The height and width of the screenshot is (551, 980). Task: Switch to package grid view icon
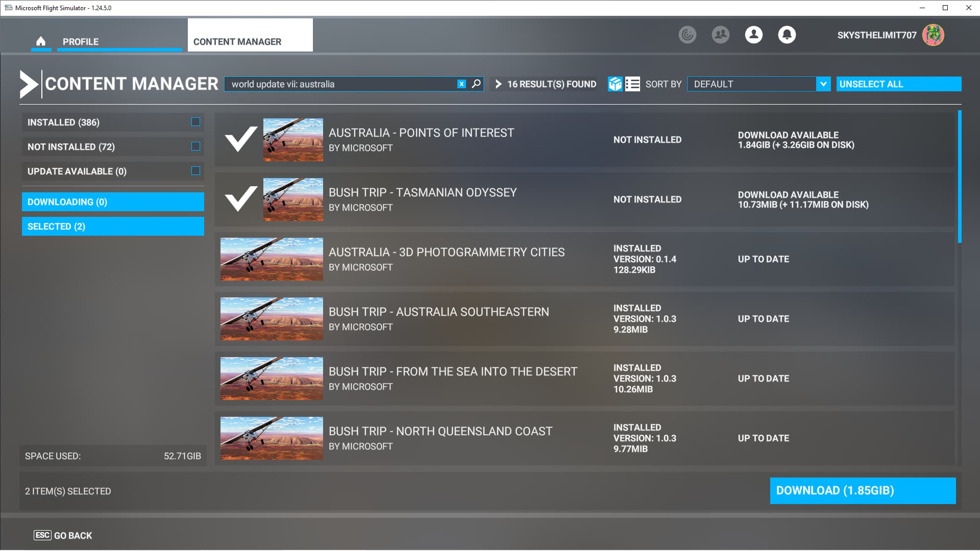point(615,84)
